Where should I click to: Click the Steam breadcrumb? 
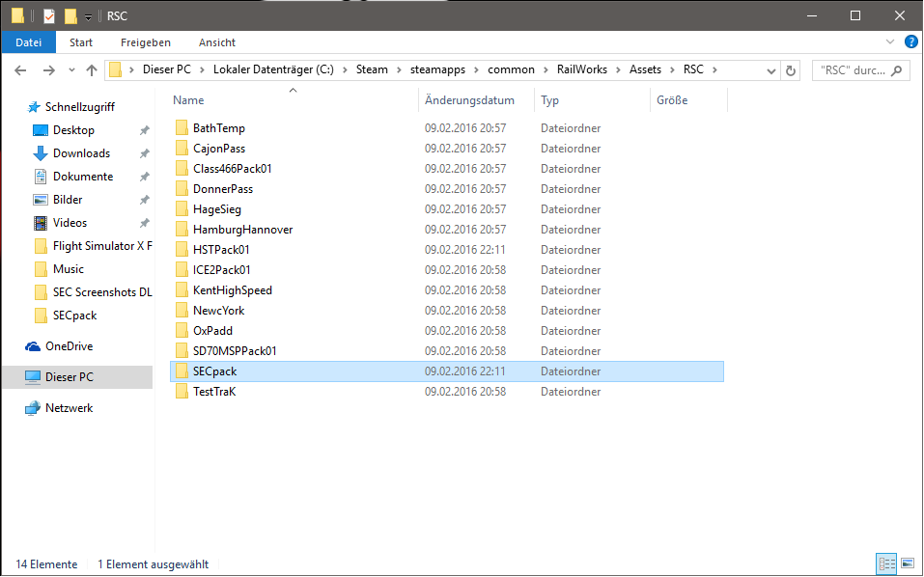[372, 69]
